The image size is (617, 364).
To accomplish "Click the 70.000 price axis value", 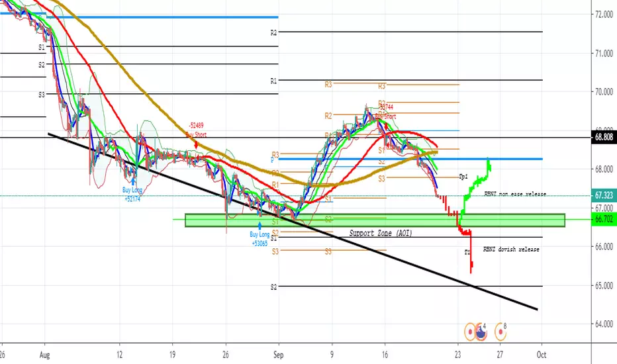I will click(x=604, y=92).
